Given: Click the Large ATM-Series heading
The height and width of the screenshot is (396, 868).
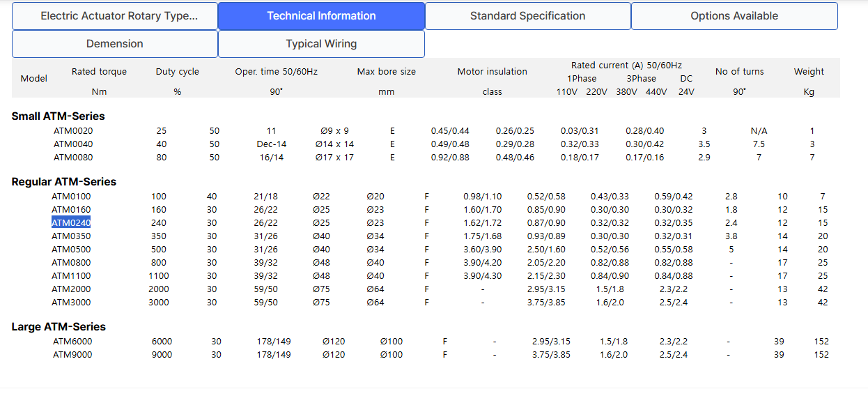Looking at the screenshot, I should point(59,327).
